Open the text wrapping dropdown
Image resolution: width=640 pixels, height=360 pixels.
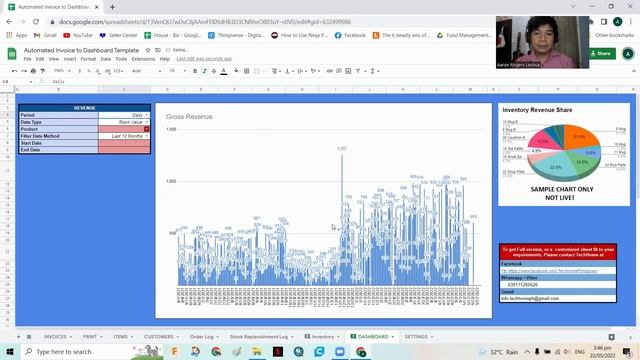(302, 71)
